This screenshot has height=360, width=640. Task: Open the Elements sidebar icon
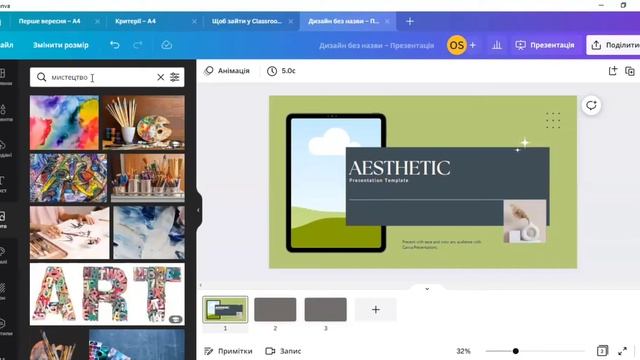pyautogui.click(x=3, y=113)
